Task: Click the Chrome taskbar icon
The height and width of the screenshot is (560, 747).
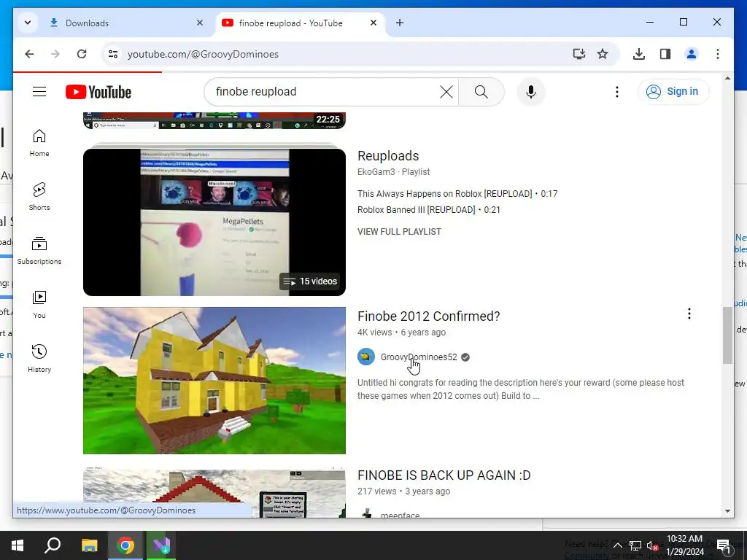Action: [125, 545]
